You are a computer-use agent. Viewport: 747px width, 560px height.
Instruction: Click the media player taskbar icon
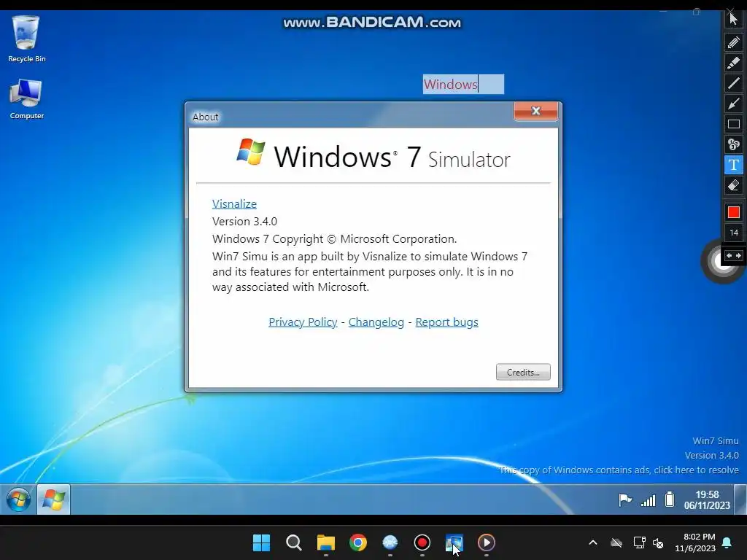point(487,542)
